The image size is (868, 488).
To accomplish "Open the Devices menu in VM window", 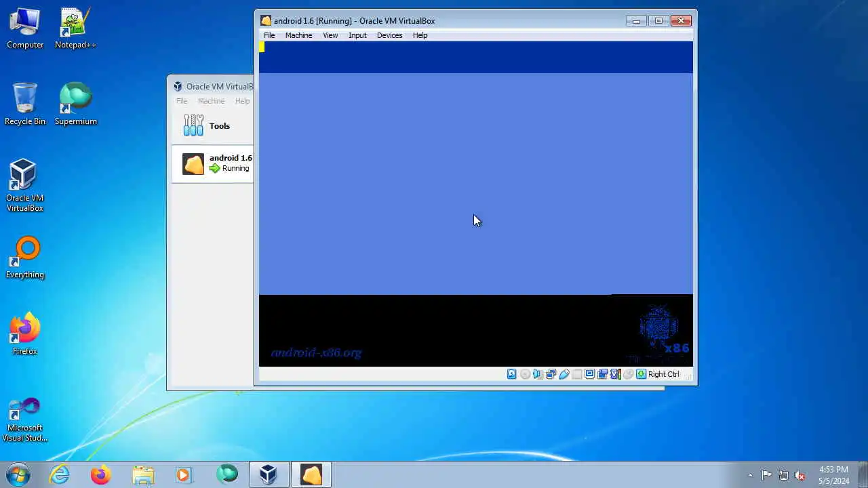I will (x=389, y=35).
